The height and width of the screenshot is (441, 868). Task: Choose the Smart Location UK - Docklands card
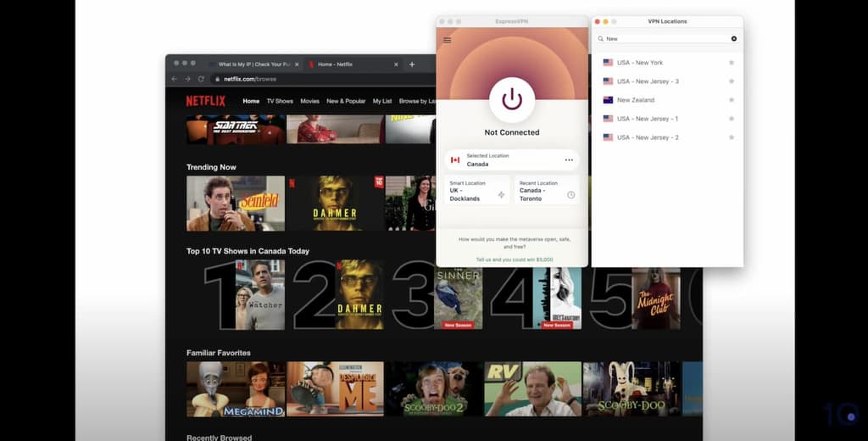pyautogui.click(x=477, y=190)
